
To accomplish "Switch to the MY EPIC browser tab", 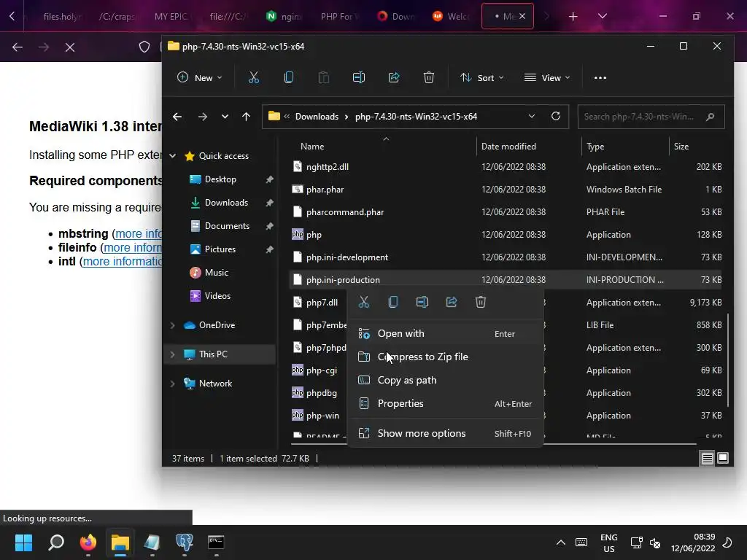I will (171, 17).
